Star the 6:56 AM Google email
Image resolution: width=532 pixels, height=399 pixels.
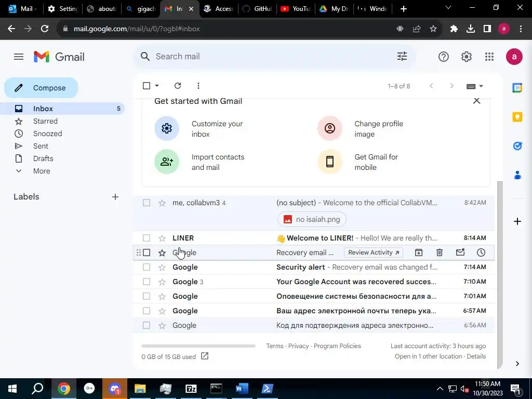162,325
